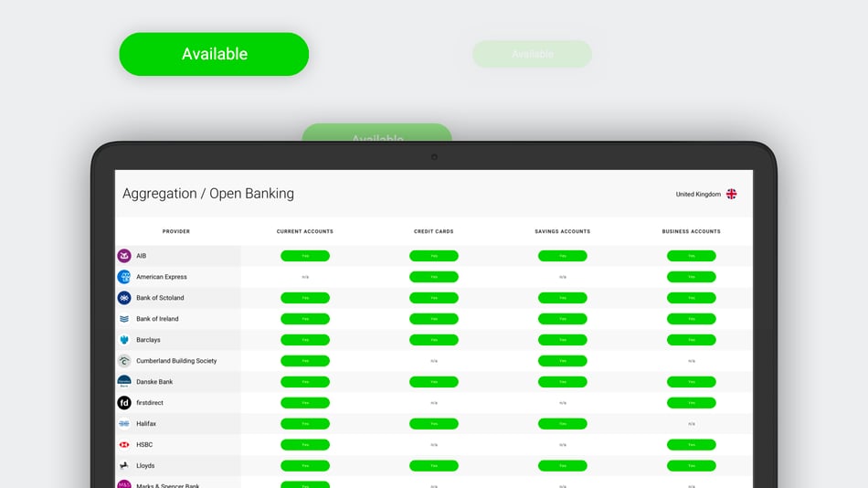Click the Savings Accounts column header
The width and height of the screenshot is (868, 488).
(x=563, y=231)
